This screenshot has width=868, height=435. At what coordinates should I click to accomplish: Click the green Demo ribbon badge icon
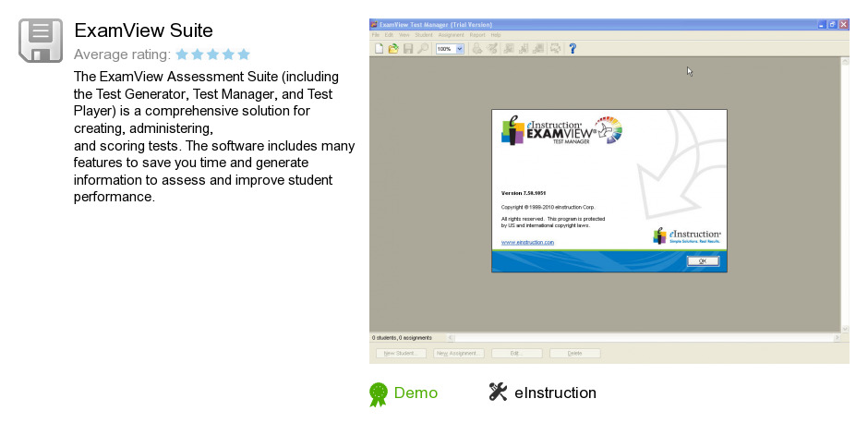(x=379, y=394)
